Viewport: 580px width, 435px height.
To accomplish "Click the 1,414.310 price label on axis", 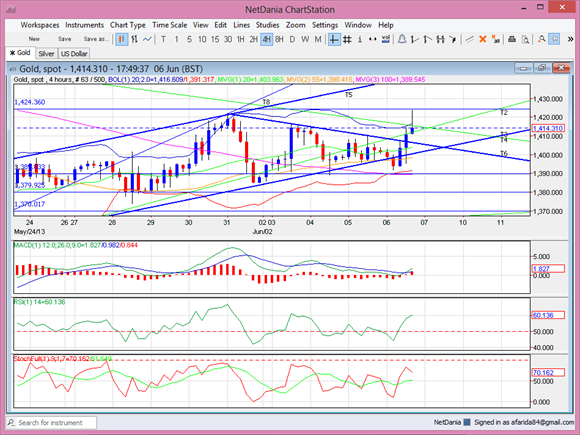I will click(548, 128).
